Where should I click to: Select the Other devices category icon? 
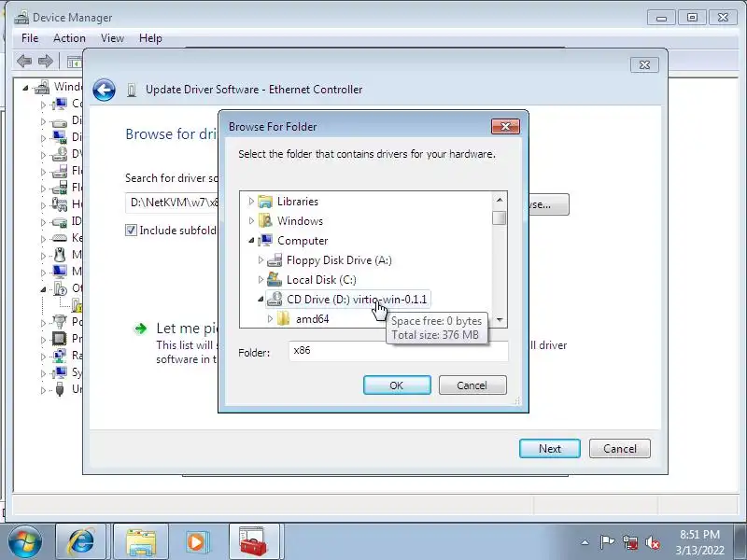(60, 288)
